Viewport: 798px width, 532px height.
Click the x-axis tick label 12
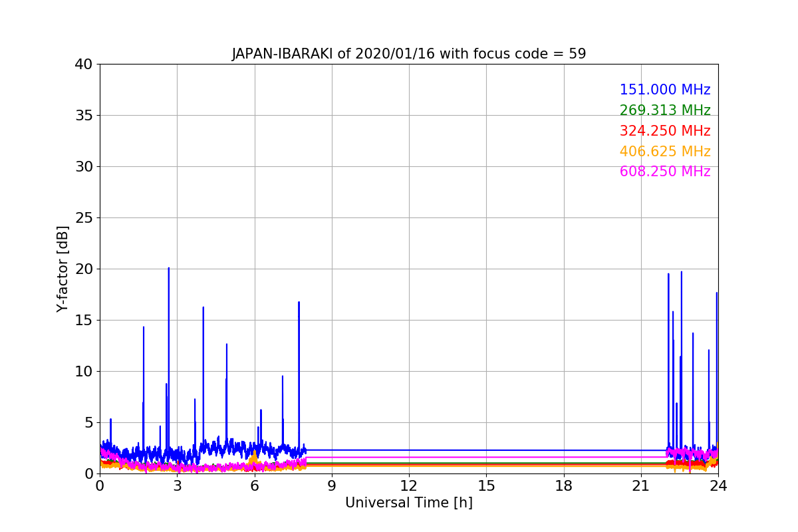409,485
